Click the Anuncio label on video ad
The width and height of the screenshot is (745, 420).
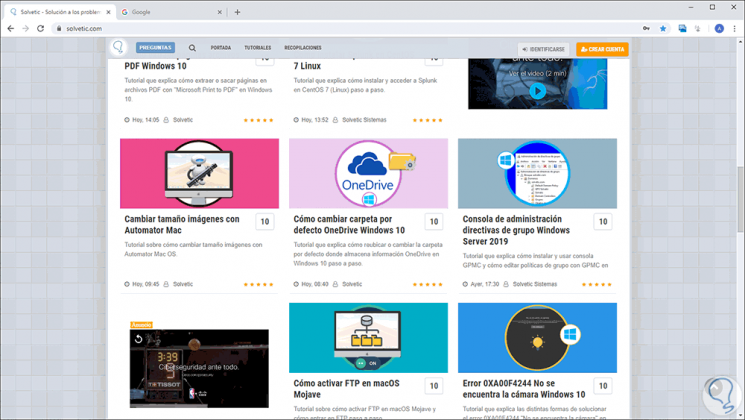click(x=141, y=325)
